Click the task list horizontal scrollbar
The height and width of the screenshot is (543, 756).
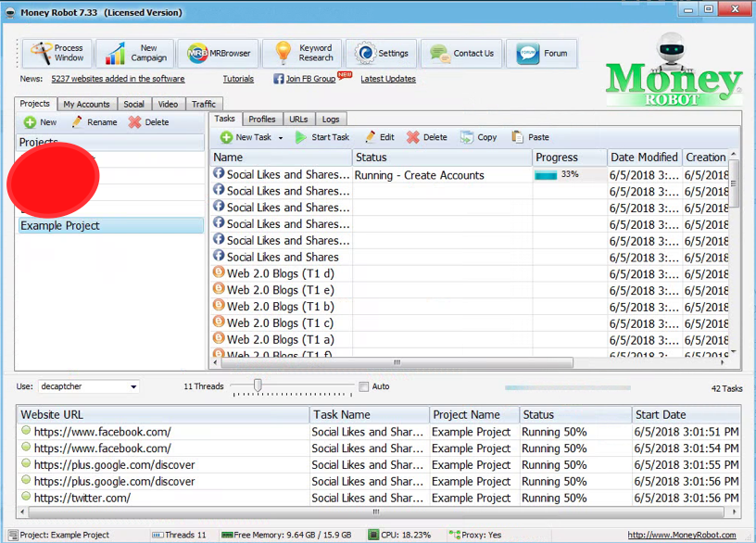397,362
